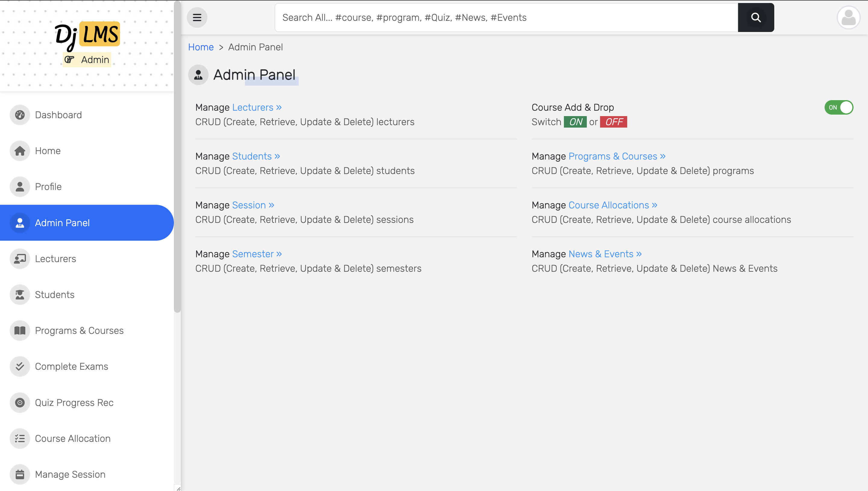Click the green ON label

click(x=575, y=122)
